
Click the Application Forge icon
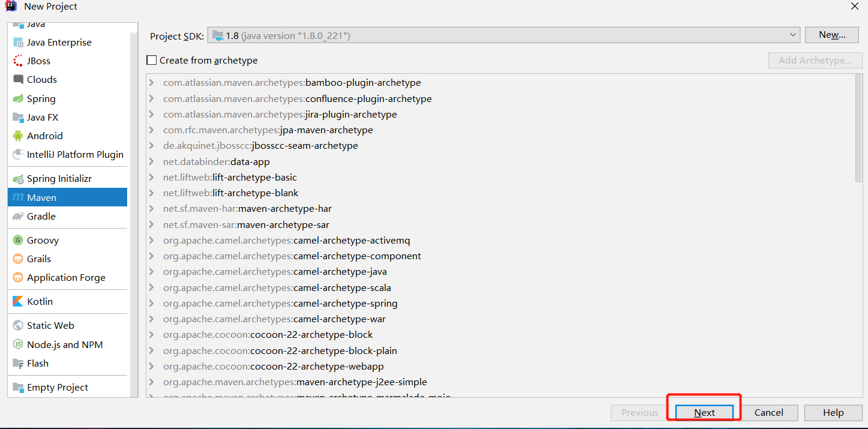(x=18, y=278)
